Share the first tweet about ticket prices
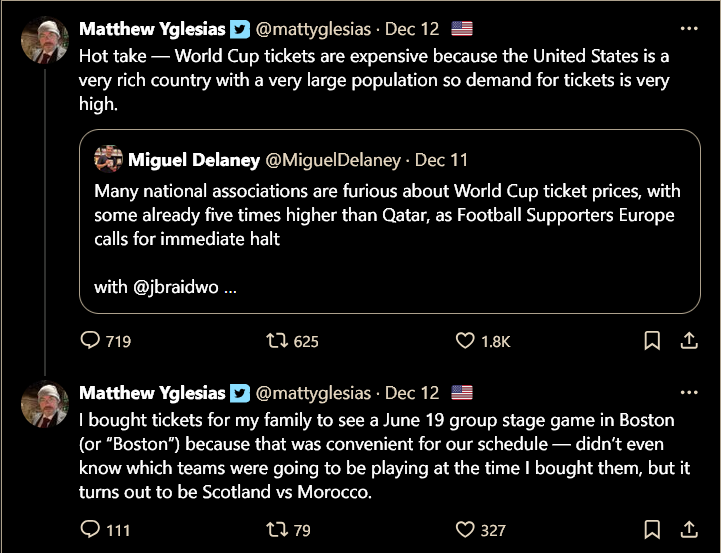Image resolution: width=721 pixels, height=553 pixels. [x=688, y=341]
